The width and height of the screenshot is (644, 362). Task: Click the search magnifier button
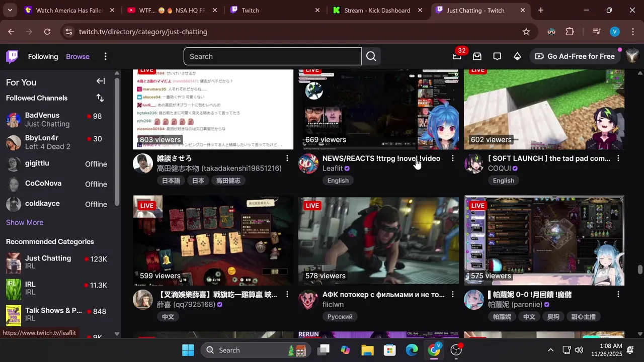coord(371,56)
